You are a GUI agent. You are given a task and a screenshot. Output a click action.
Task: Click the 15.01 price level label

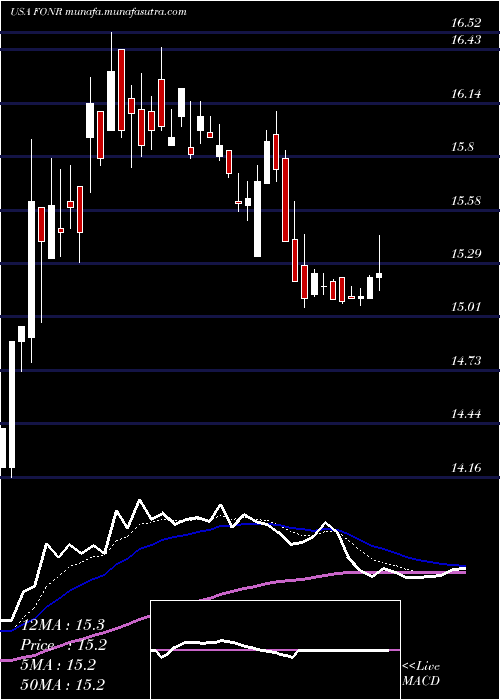[466, 307]
